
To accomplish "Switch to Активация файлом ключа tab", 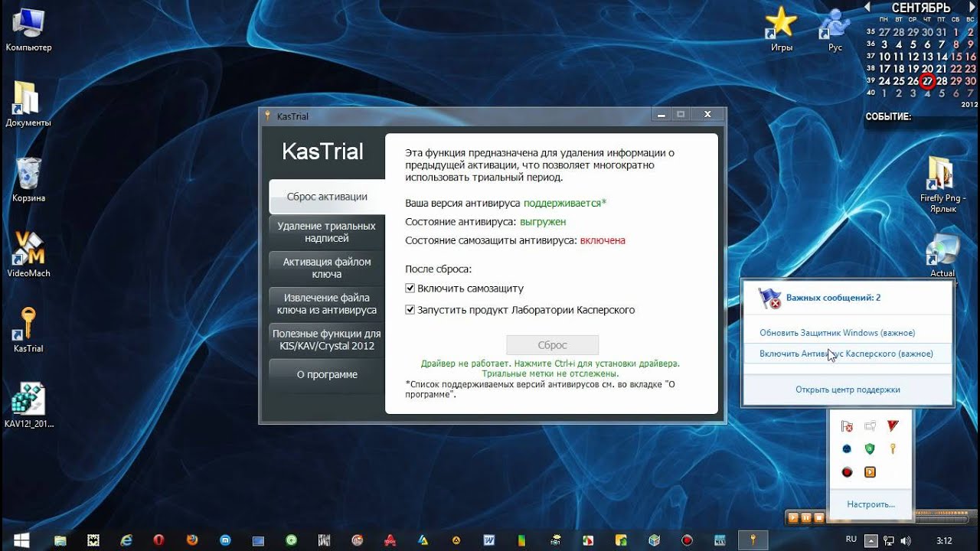I will coord(327,268).
